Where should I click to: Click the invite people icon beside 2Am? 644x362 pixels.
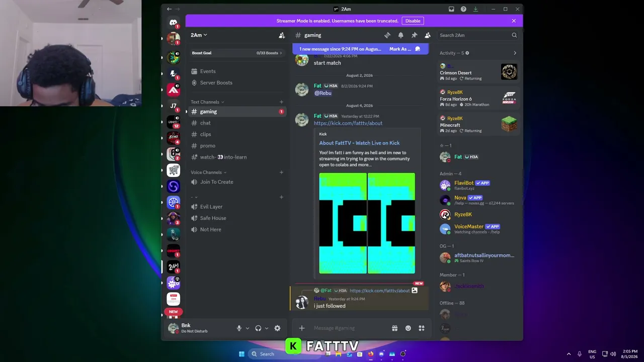pos(282,35)
